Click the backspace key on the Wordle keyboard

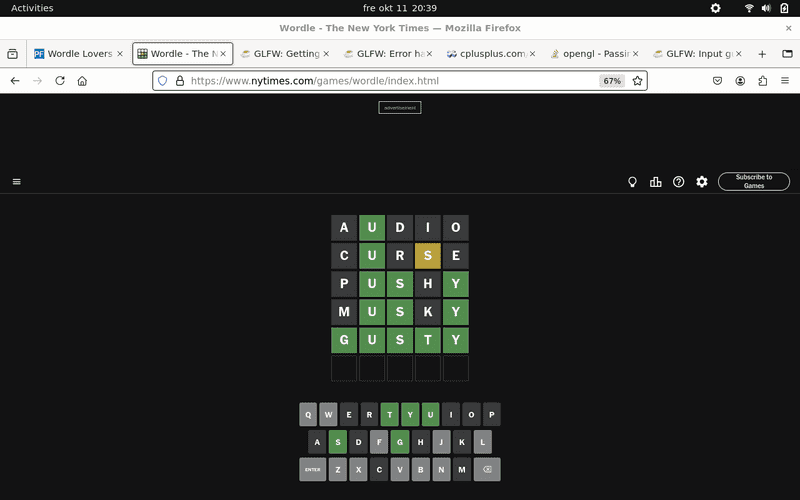(487, 469)
